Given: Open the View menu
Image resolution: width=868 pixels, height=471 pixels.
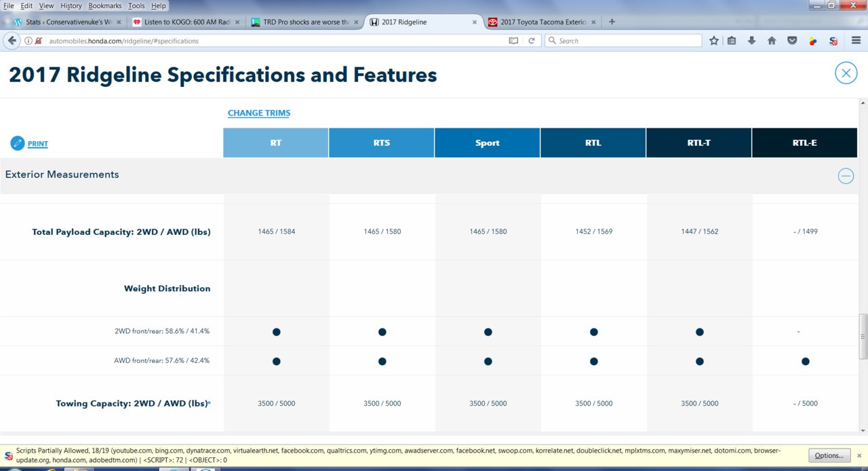Looking at the screenshot, I should coord(46,5).
